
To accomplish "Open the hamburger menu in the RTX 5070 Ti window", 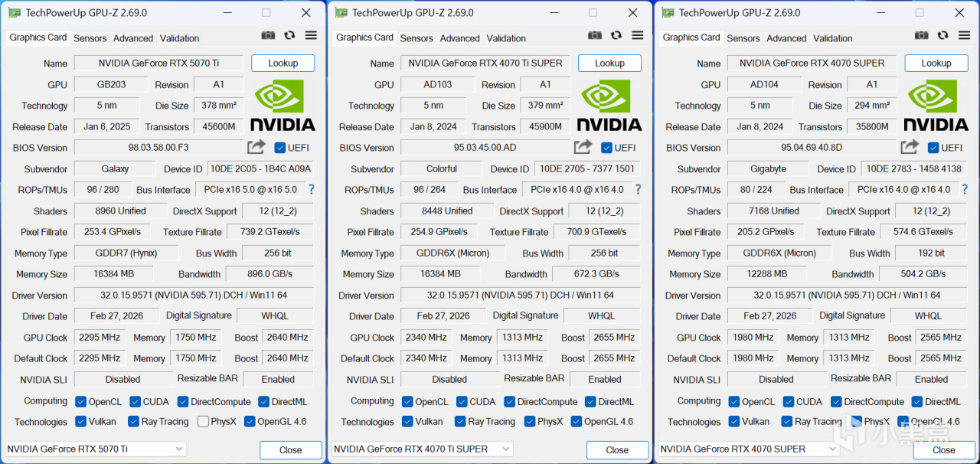I will point(311,35).
